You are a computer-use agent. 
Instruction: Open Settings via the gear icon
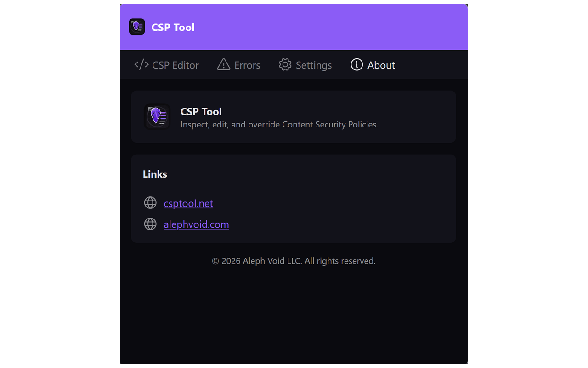(x=285, y=65)
